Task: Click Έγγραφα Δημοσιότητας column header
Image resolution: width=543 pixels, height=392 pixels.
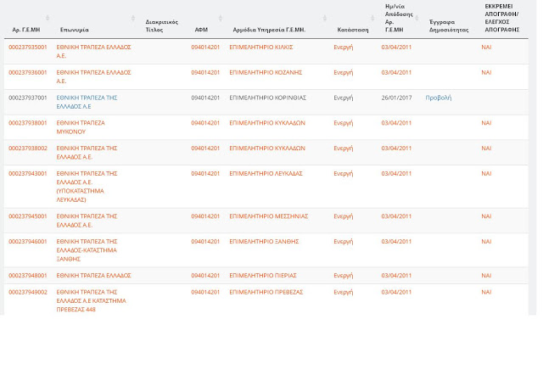Action: coord(449,25)
